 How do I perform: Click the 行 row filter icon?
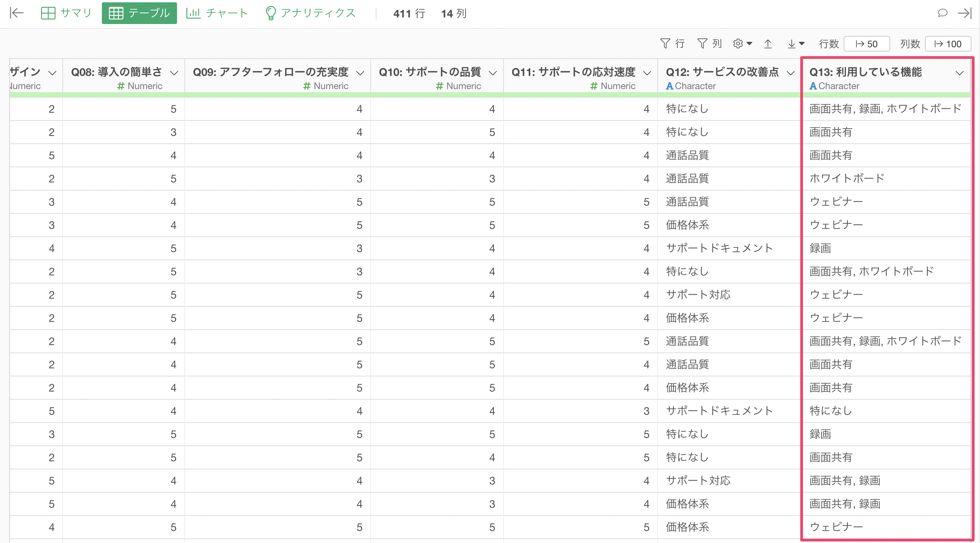672,43
